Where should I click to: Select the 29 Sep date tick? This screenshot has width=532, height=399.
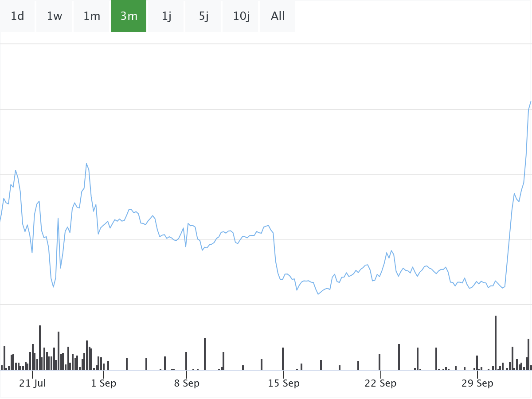(477, 383)
